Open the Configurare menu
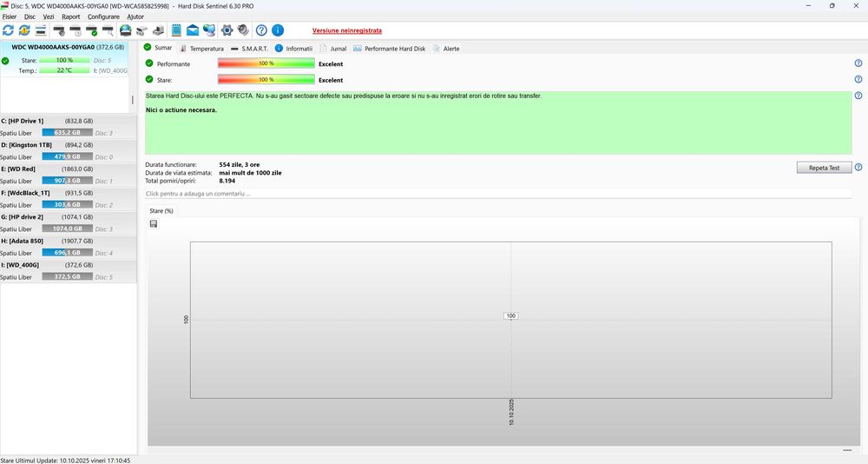 click(103, 17)
